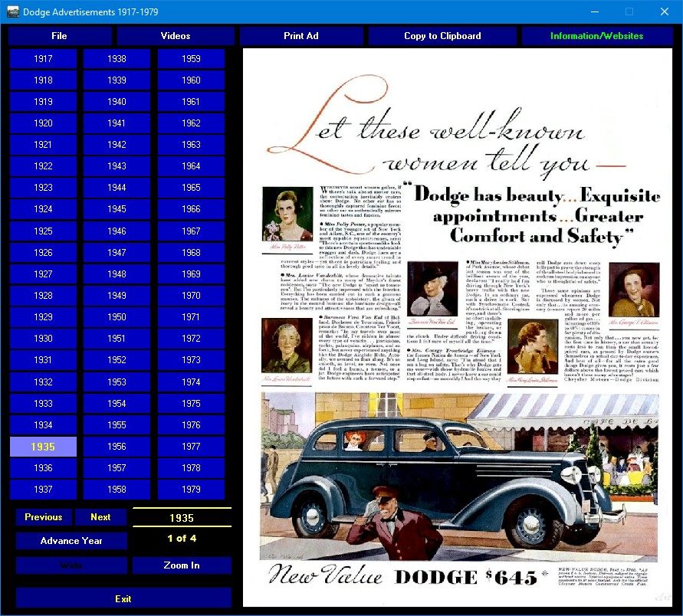Go to year 1974
The image size is (683, 616).
point(191,382)
